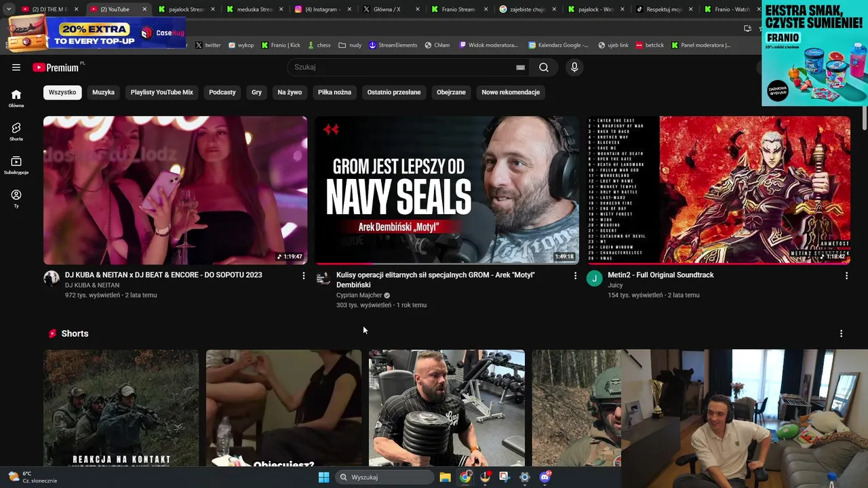This screenshot has height=488, width=868.
Task: Open the gym dumbbell Shorts thumbnail
Action: click(447, 408)
